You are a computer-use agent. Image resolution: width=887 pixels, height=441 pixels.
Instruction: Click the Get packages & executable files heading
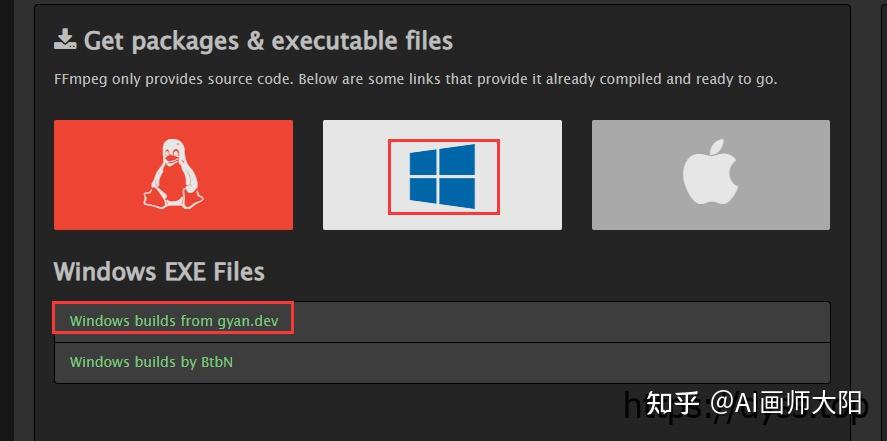(268, 41)
